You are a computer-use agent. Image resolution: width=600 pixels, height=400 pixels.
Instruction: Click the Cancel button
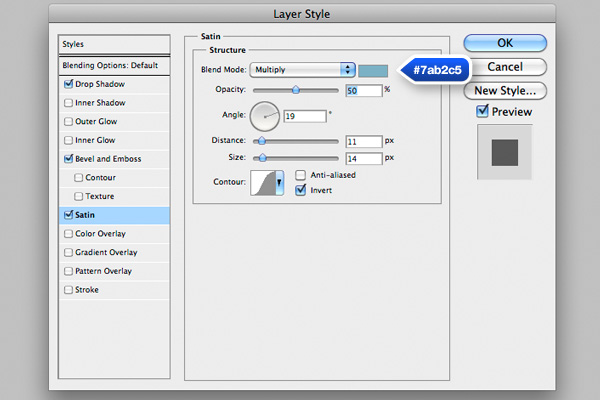505,66
